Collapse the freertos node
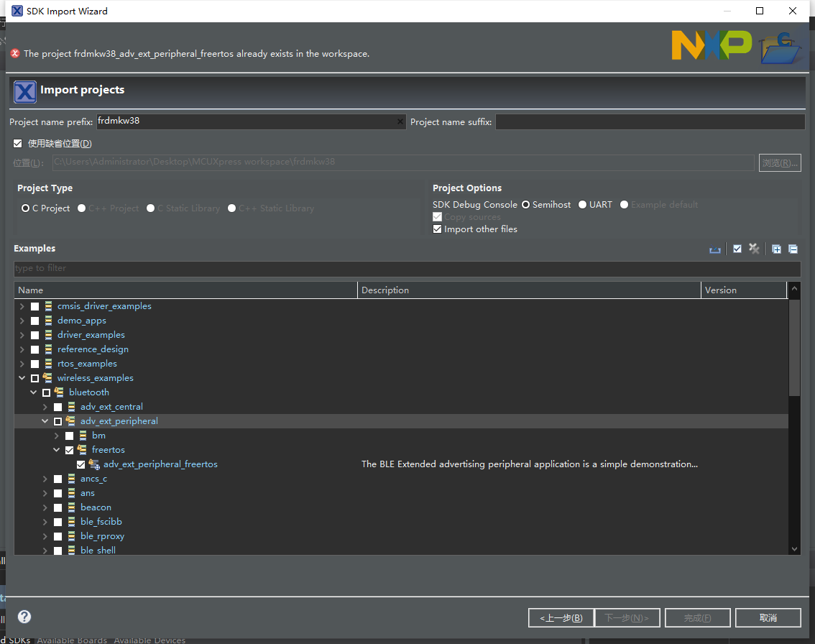Image resolution: width=815 pixels, height=644 pixels. click(x=56, y=450)
